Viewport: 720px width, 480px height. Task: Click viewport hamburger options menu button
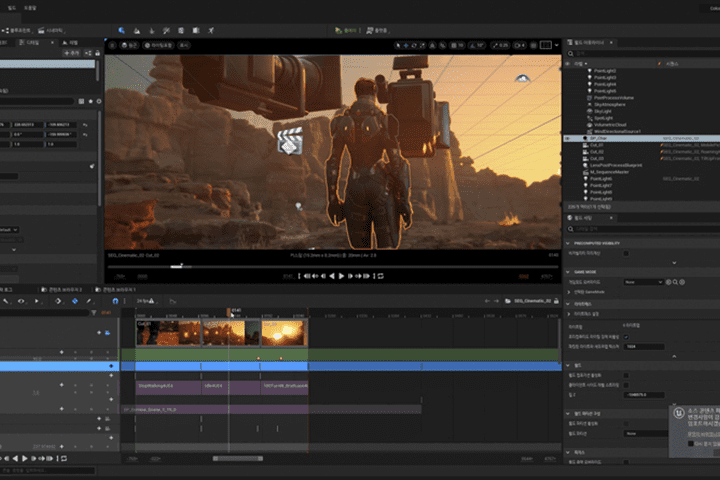tap(112, 45)
